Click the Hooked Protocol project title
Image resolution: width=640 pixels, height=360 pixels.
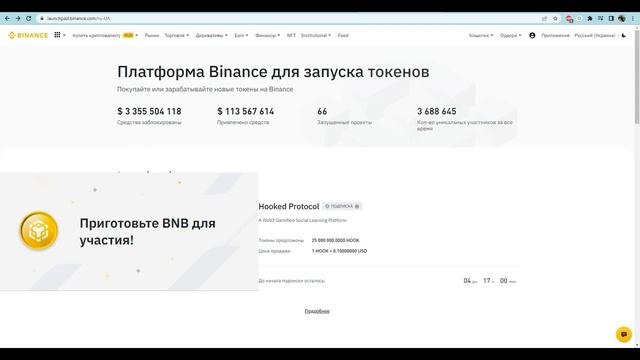tap(289, 207)
